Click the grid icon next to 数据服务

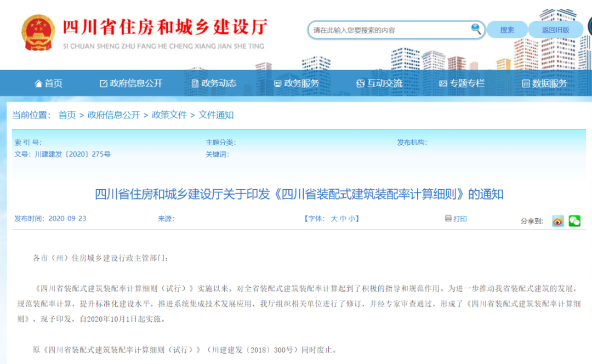click(x=525, y=83)
